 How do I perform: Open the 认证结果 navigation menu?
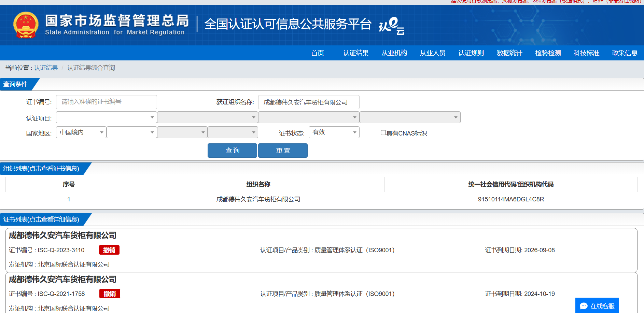[356, 53]
